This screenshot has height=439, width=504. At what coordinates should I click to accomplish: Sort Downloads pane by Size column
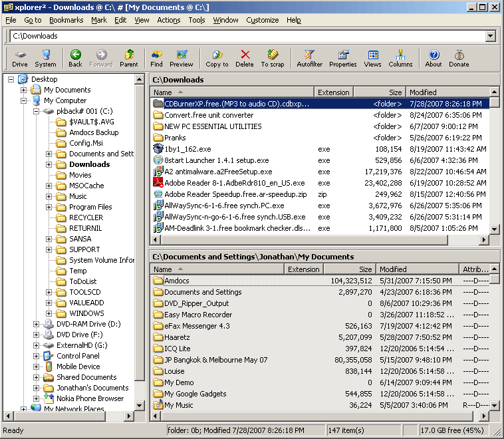point(380,92)
